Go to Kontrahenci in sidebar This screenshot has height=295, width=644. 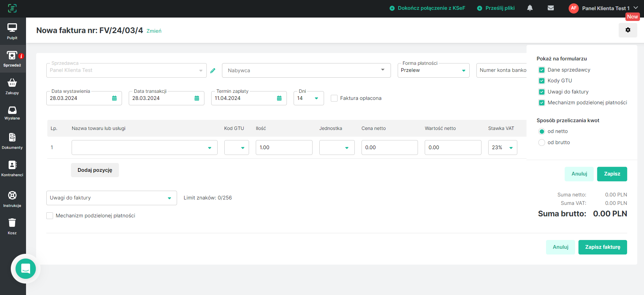pyautogui.click(x=12, y=168)
